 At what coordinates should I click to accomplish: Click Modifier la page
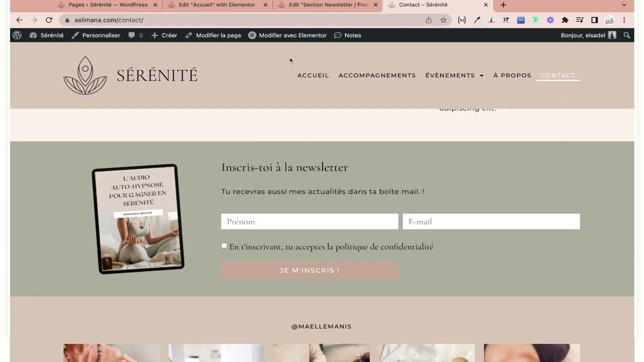[213, 35]
